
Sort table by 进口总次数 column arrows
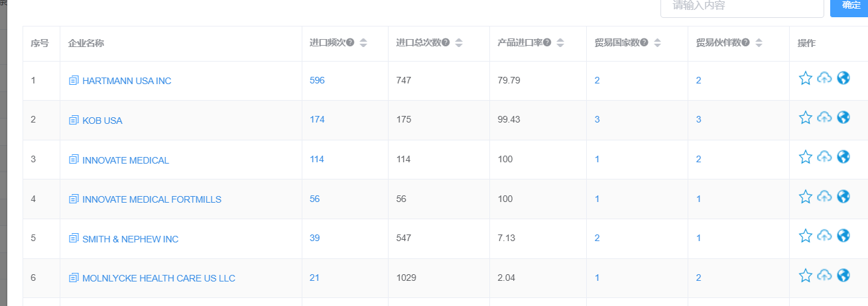click(459, 43)
